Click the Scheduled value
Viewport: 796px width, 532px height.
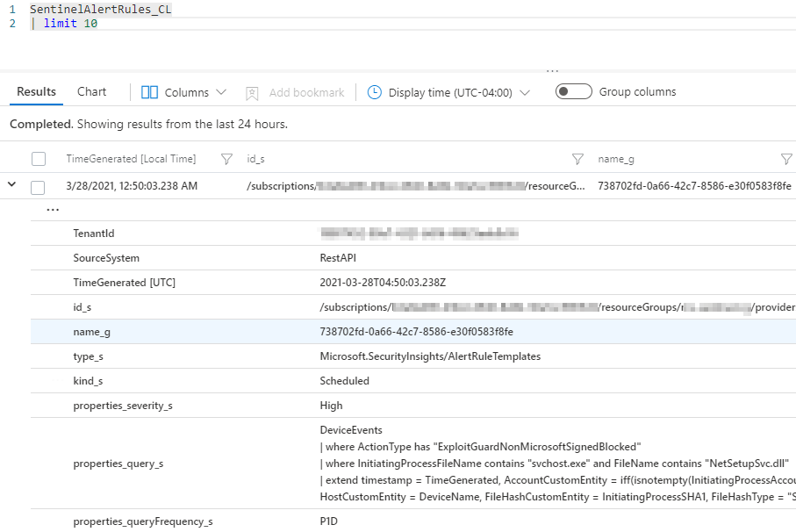[x=344, y=381]
